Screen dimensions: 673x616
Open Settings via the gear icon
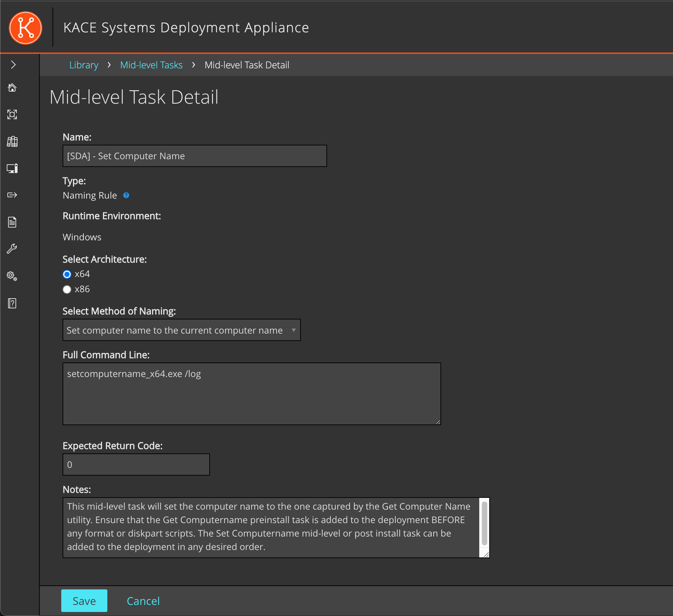(x=12, y=276)
